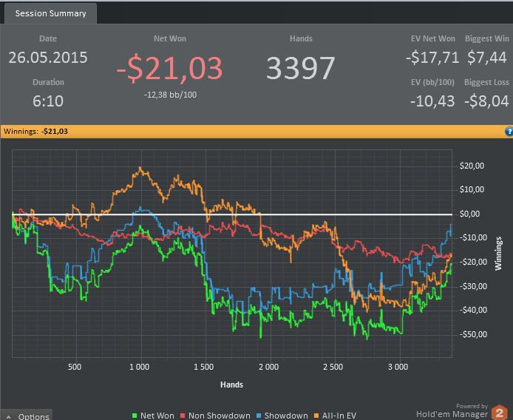Click the All-In EV legend label

pos(339,416)
